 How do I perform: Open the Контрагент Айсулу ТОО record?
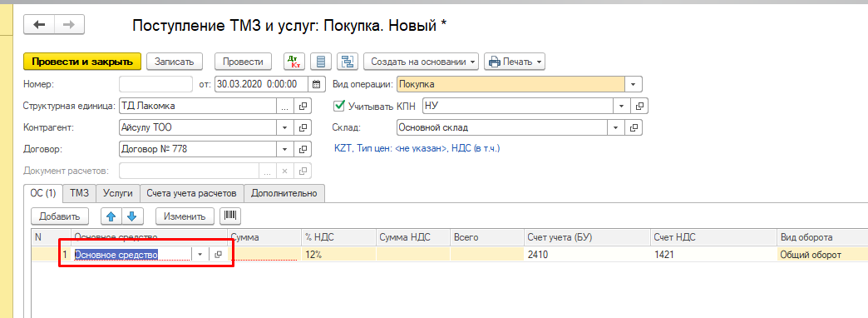pos(303,127)
